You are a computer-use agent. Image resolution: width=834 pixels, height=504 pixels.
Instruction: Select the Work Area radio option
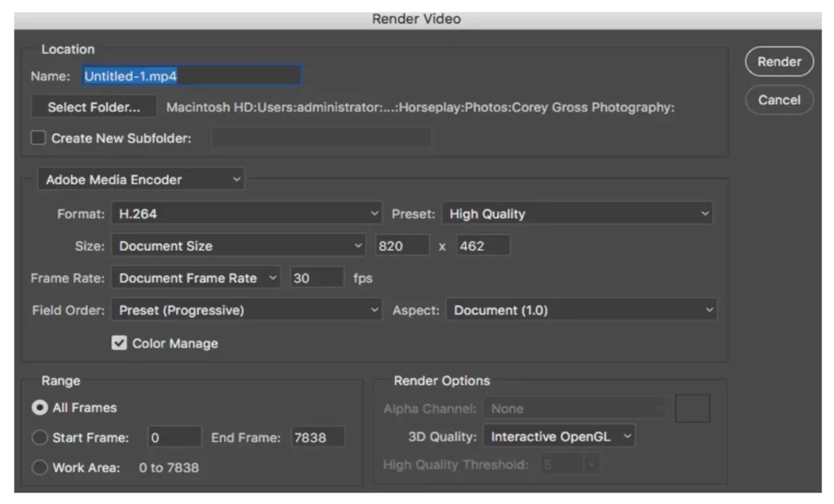point(40,467)
